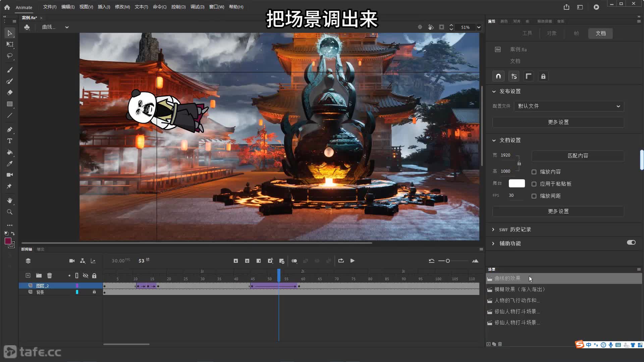Open the 配置文件 默认文件 dropdown
This screenshot has width=644, height=362.
(x=569, y=106)
